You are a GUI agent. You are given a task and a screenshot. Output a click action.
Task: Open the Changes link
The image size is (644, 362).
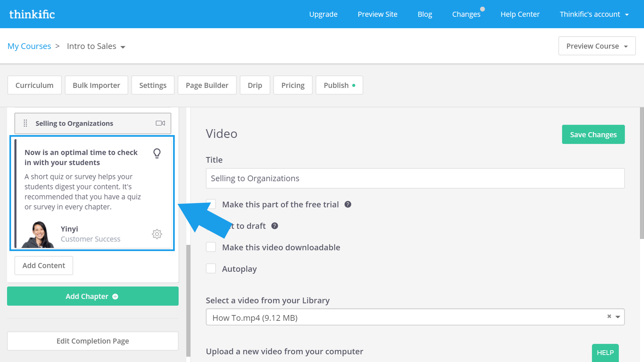pos(466,14)
